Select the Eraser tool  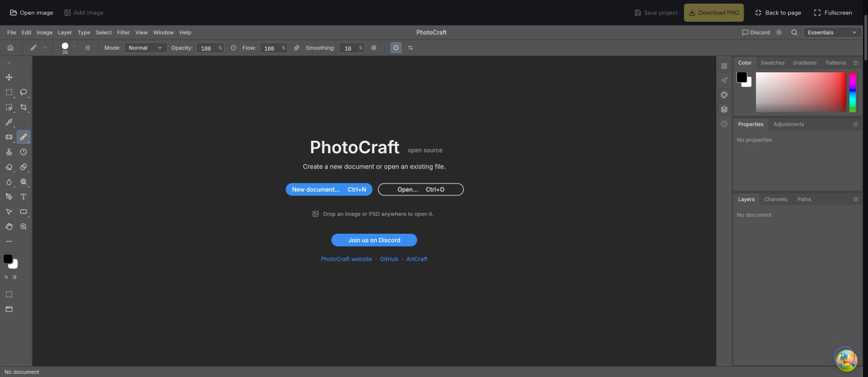point(9,167)
